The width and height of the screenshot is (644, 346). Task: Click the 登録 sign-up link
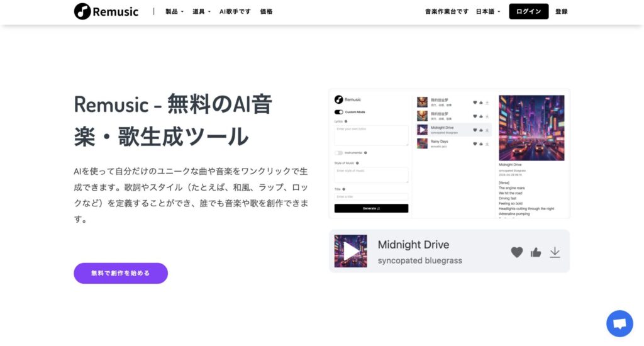[x=562, y=11]
